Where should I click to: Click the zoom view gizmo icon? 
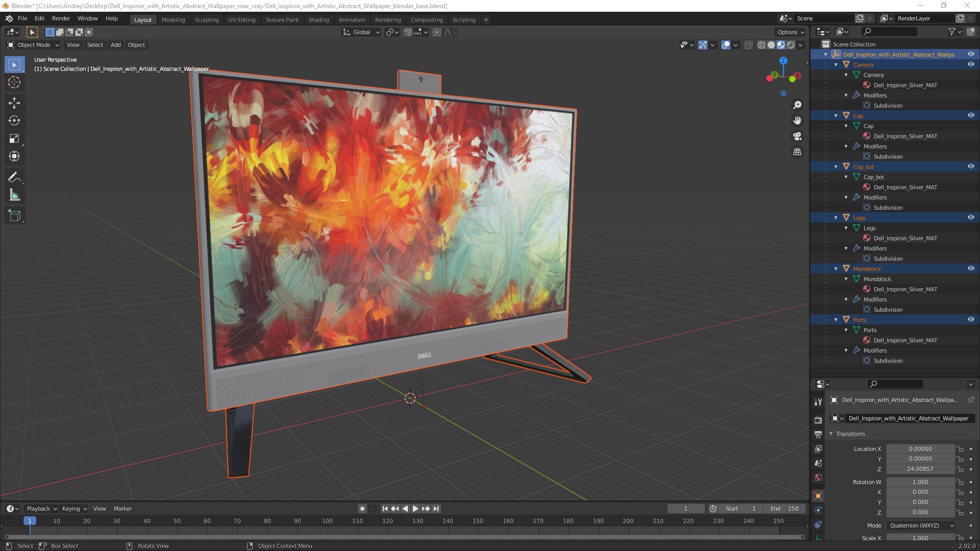point(797,105)
